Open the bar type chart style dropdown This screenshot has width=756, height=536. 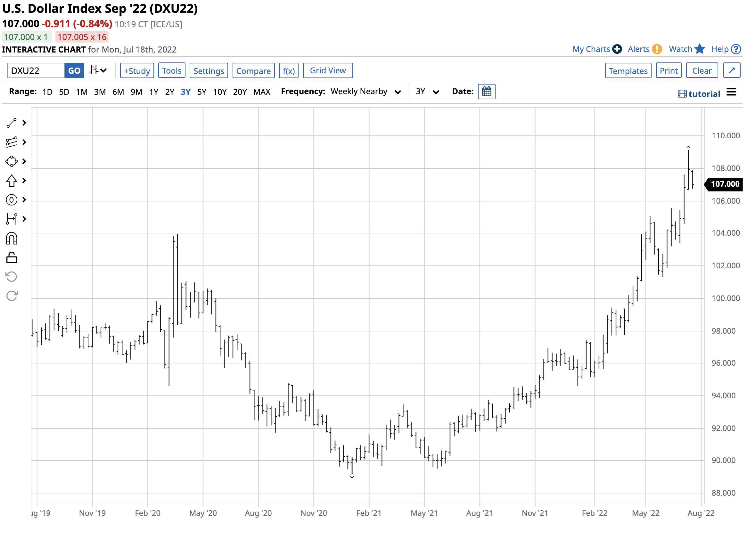98,70
